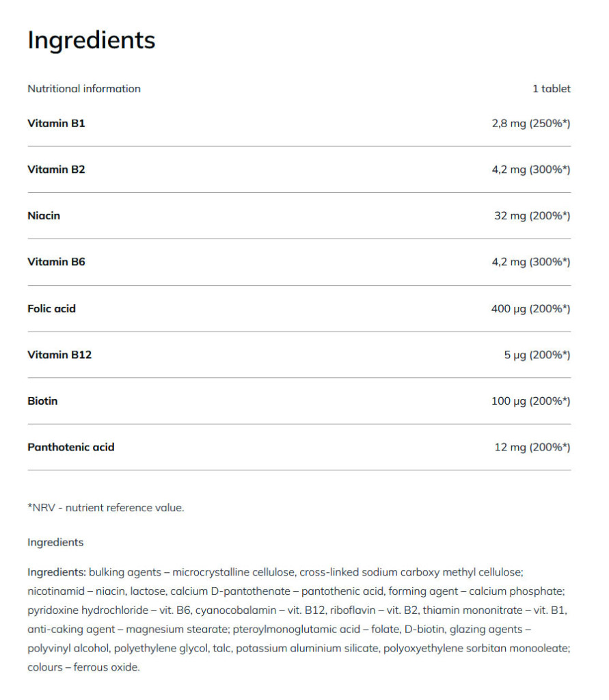Click the large Ingredients page heading
The image size is (609, 700).
point(91,40)
